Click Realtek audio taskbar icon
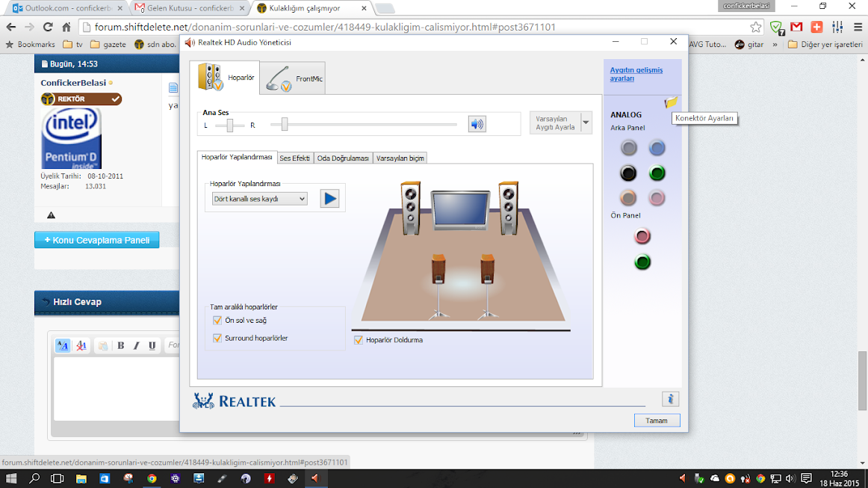This screenshot has height=488, width=868. pyautogui.click(x=315, y=478)
